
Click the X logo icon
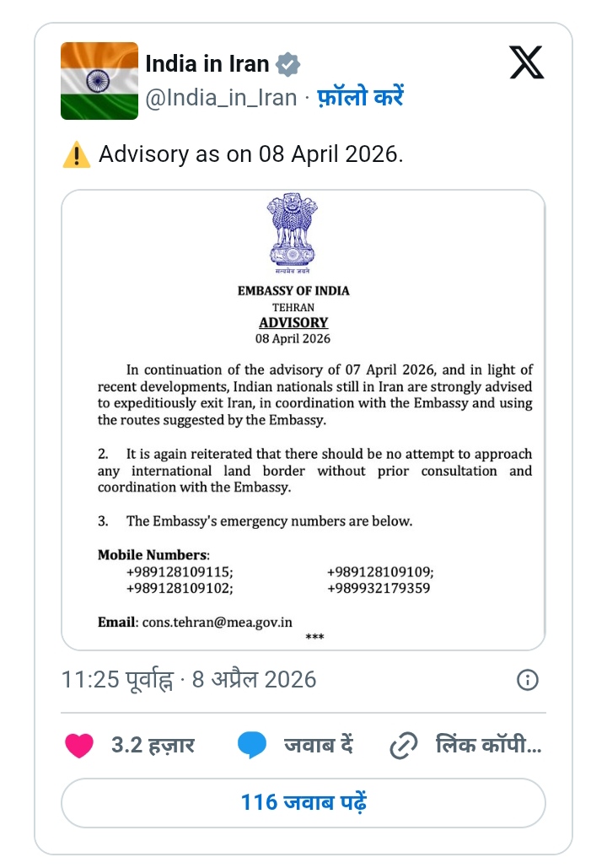pos(527,63)
